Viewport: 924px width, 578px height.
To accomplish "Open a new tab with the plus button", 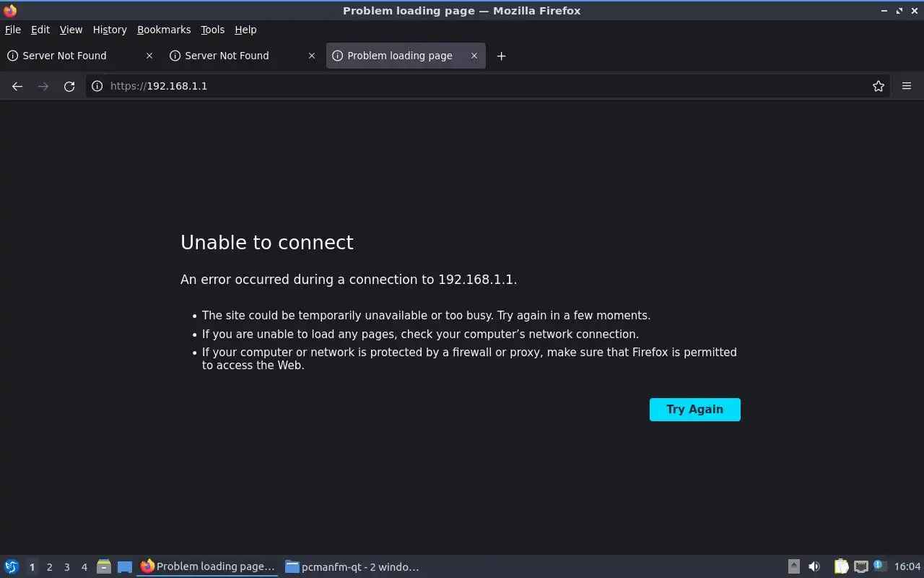I will pyautogui.click(x=501, y=56).
